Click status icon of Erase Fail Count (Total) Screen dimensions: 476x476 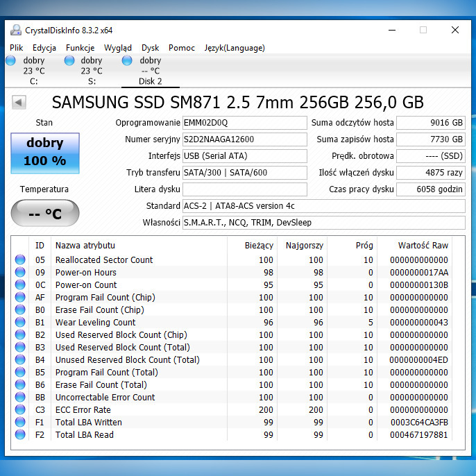[20, 384]
